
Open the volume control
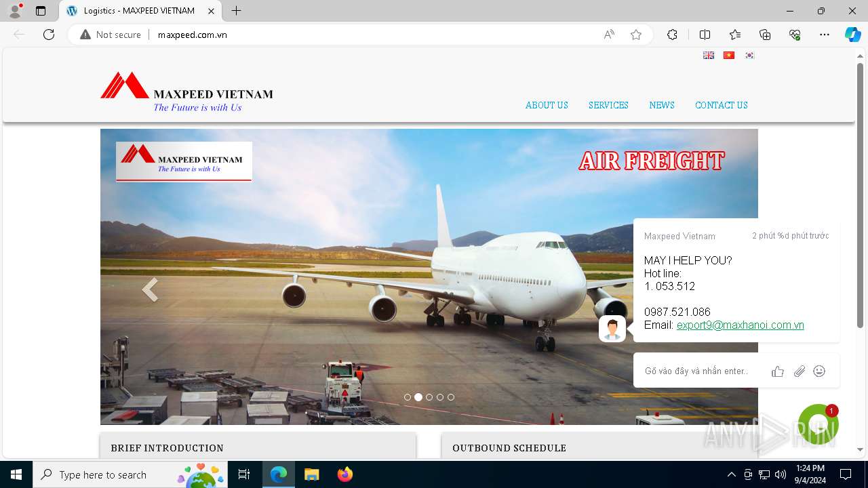(781, 474)
